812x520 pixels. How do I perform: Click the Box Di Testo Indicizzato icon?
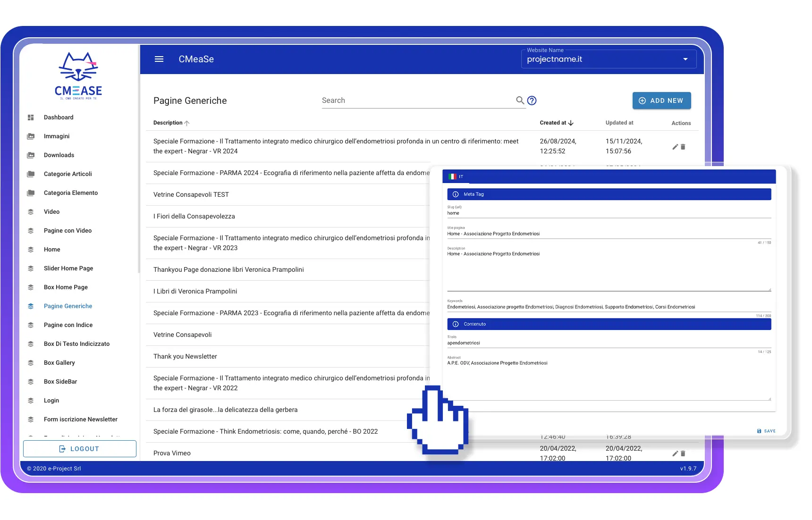click(31, 344)
